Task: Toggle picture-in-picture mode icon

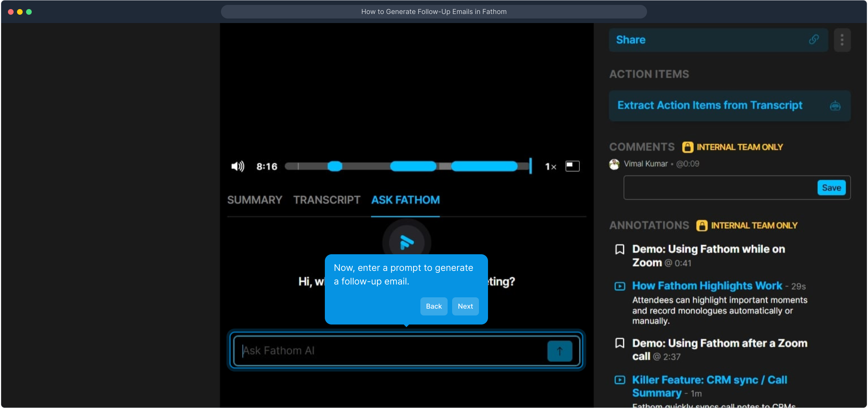Action: pyautogui.click(x=572, y=166)
